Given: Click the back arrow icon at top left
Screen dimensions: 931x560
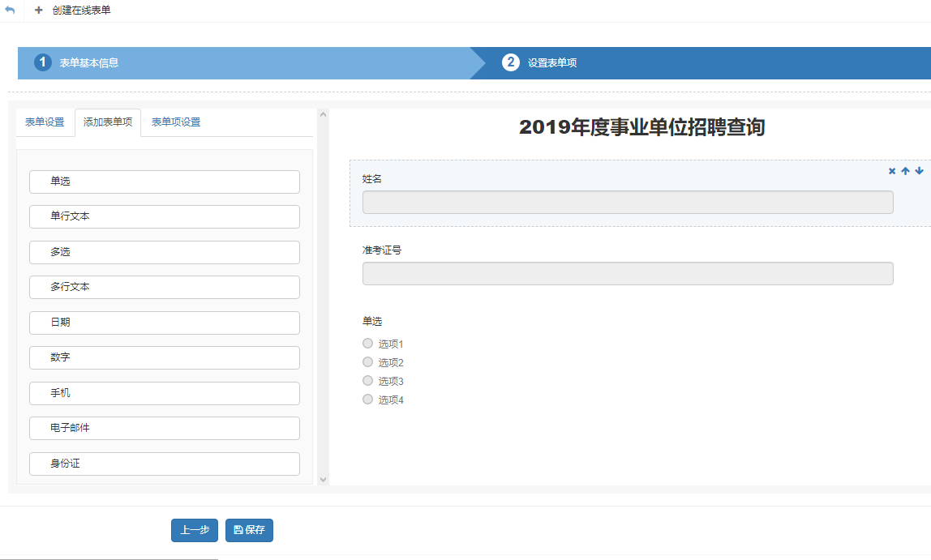Looking at the screenshot, I should pos(10,11).
